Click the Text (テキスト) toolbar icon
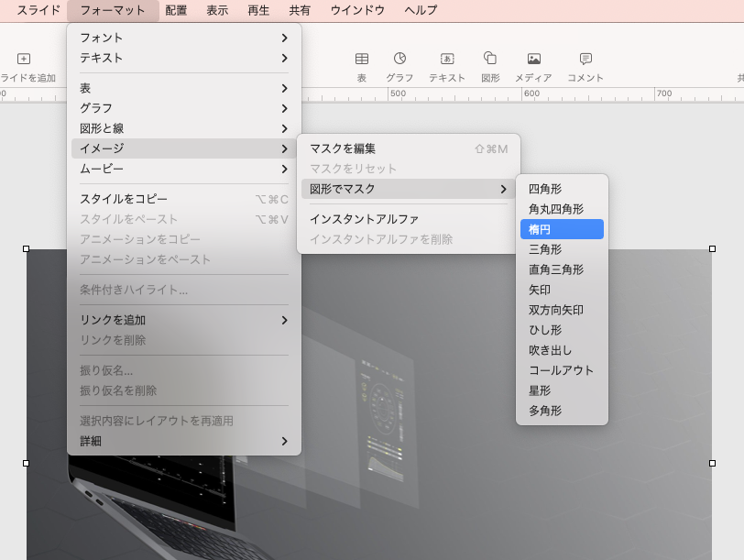Screen dimensions: 744x560 click(x=447, y=59)
